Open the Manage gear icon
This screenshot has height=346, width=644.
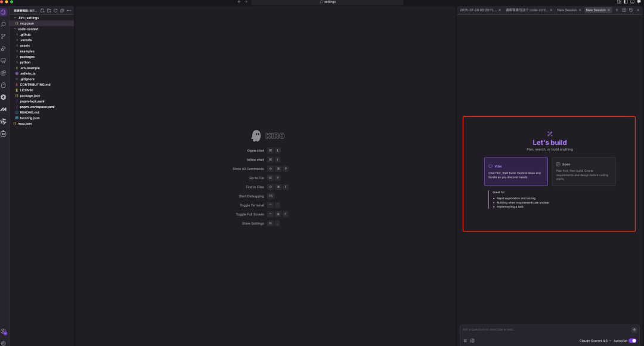(4, 343)
